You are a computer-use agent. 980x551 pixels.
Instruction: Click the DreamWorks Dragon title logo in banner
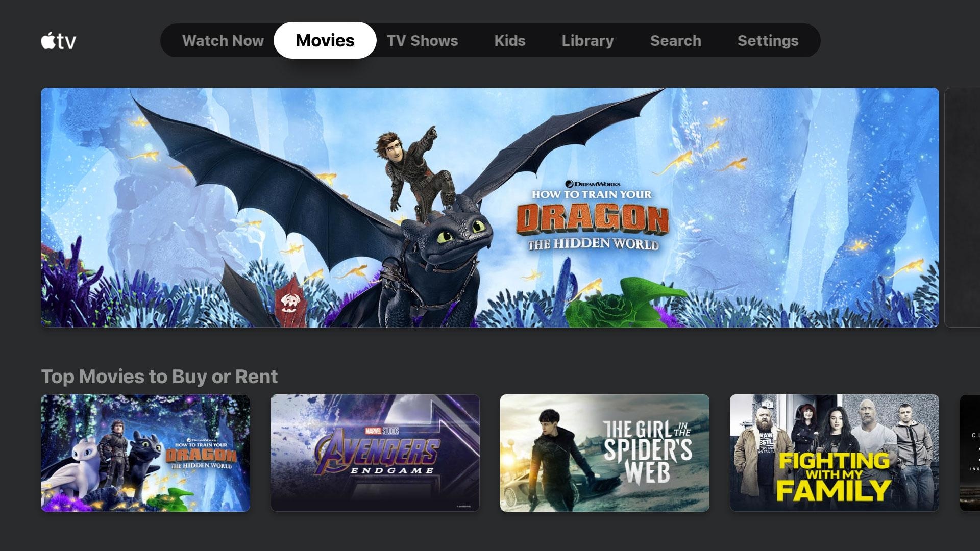(x=593, y=216)
